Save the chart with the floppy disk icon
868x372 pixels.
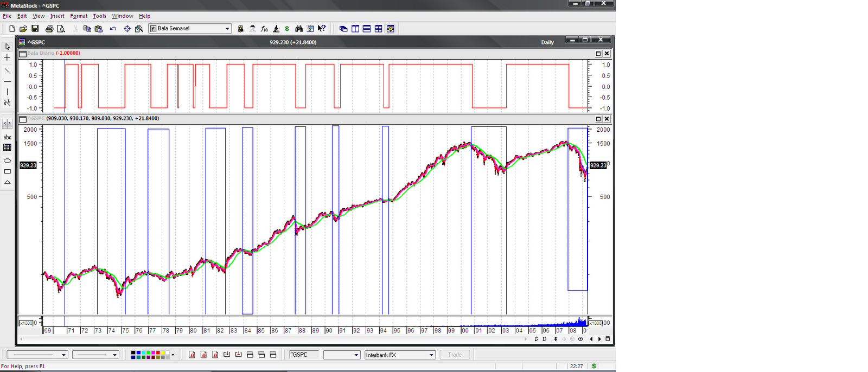[x=35, y=29]
